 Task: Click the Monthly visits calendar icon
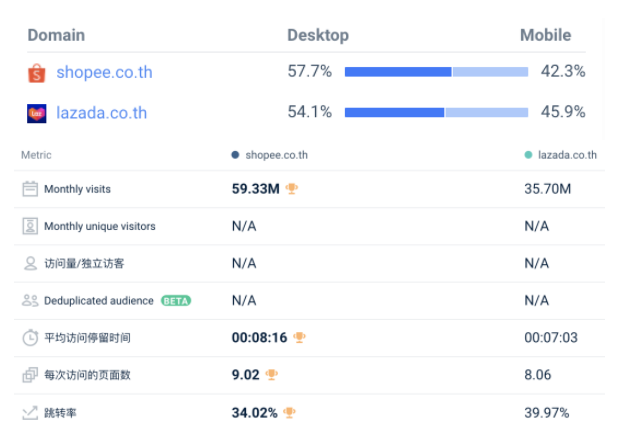[x=30, y=189]
